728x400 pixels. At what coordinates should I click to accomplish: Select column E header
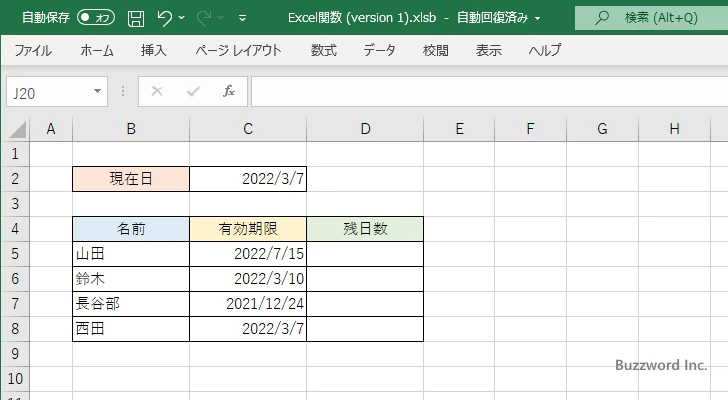[459, 129]
